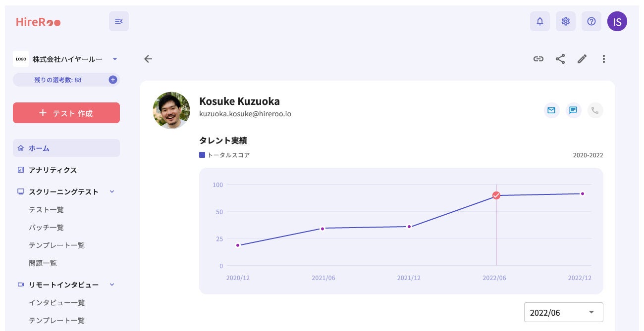Open テスト一覧 in the sidebar
Viewport: 644px width, 331px height.
tap(46, 210)
